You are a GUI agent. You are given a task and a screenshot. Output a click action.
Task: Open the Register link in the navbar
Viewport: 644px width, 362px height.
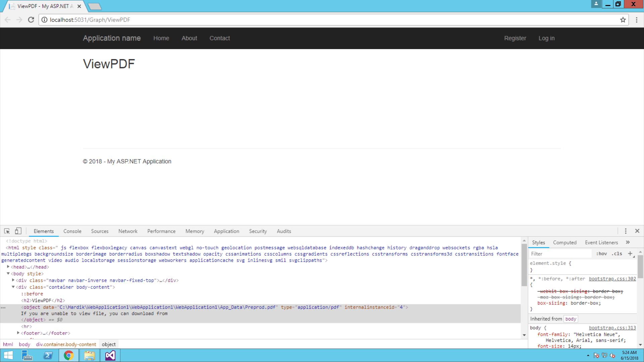click(x=515, y=38)
